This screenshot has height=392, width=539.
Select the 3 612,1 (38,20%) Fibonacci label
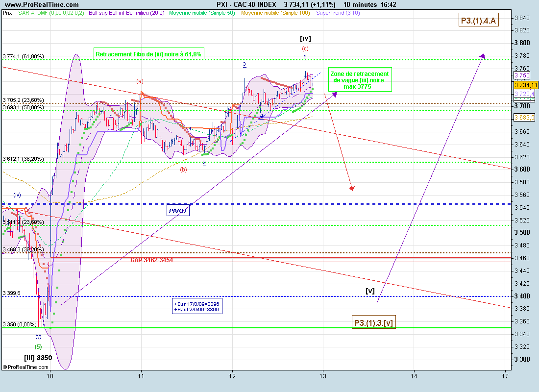pyautogui.click(x=24, y=159)
